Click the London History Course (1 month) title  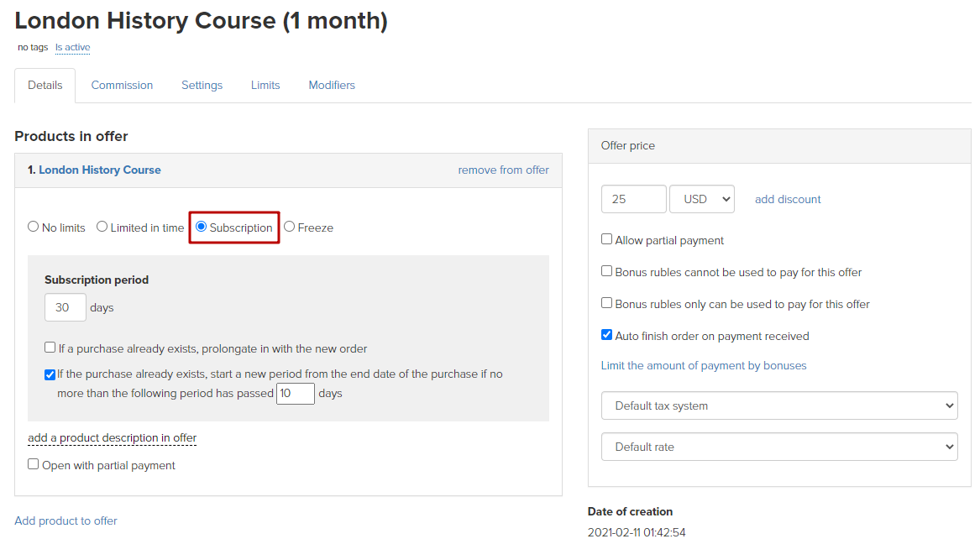pyautogui.click(x=202, y=21)
